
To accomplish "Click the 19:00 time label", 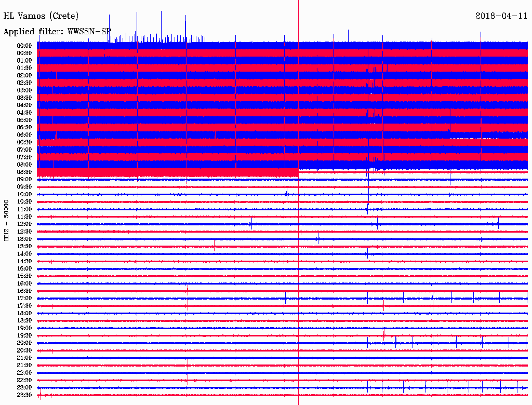I will click(24, 328).
